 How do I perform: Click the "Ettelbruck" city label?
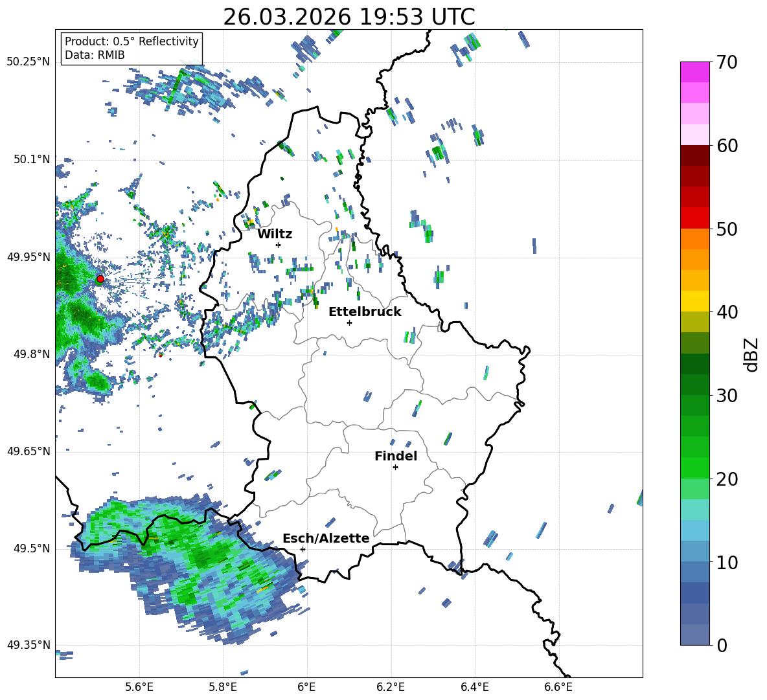pyautogui.click(x=365, y=312)
